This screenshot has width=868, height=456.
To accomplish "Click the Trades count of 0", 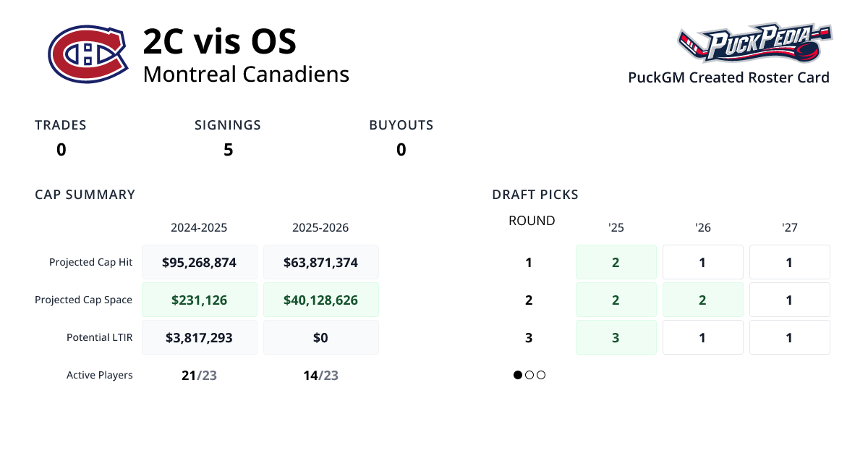I will [x=61, y=150].
